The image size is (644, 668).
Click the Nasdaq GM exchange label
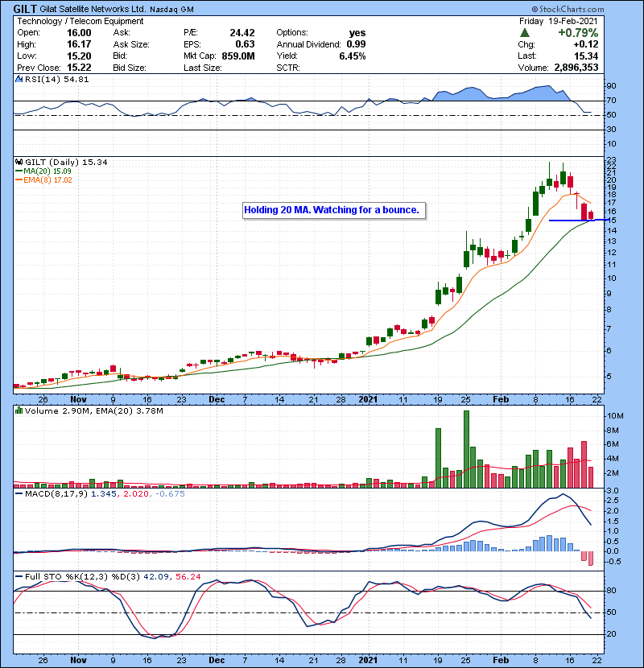coord(171,10)
